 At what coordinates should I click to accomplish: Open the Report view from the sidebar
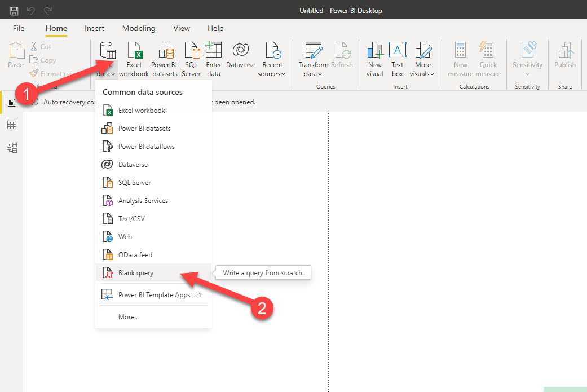12,102
